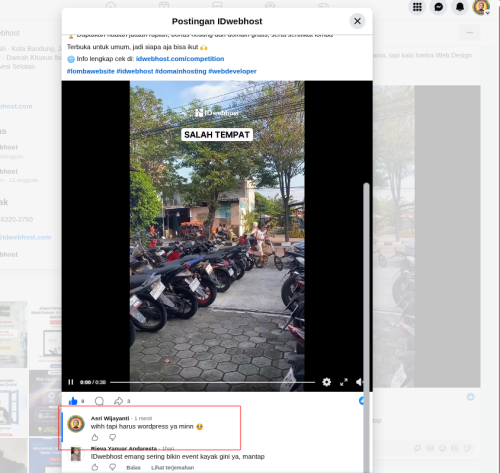Image resolution: width=500 pixels, height=473 pixels.
Task: Open the #webdeveloper hashtag
Action: click(232, 71)
